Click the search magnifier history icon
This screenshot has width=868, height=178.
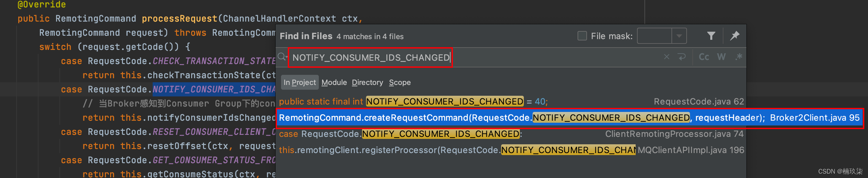coord(282,57)
